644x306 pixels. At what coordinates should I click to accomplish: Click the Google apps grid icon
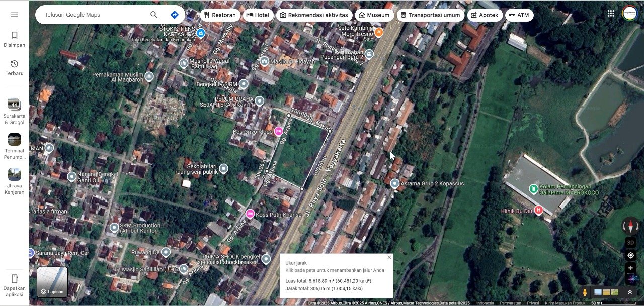click(x=611, y=14)
